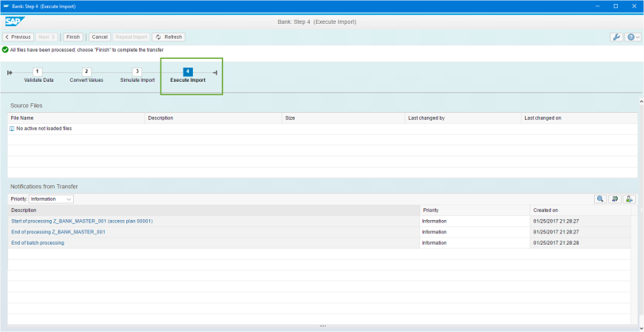Click the File Name column header
644x332 pixels.
pyautogui.click(x=76, y=118)
